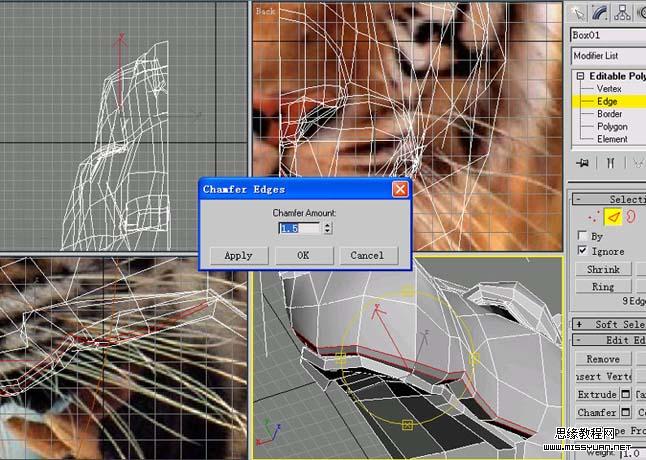Toggle Pin Stack icon
The height and width of the screenshot is (460, 646).
(582, 163)
